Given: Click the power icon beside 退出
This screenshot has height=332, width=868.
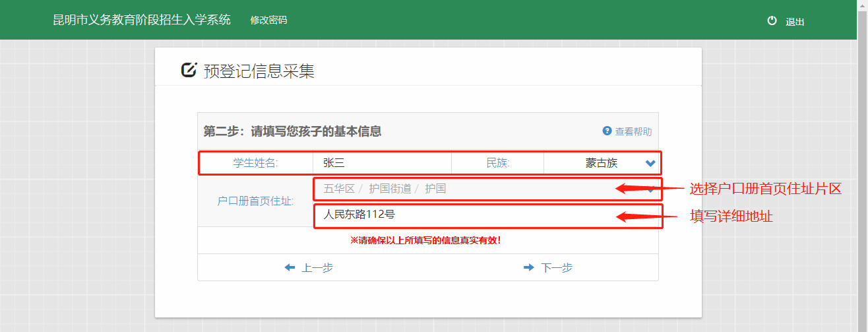Looking at the screenshot, I should click(x=772, y=21).
